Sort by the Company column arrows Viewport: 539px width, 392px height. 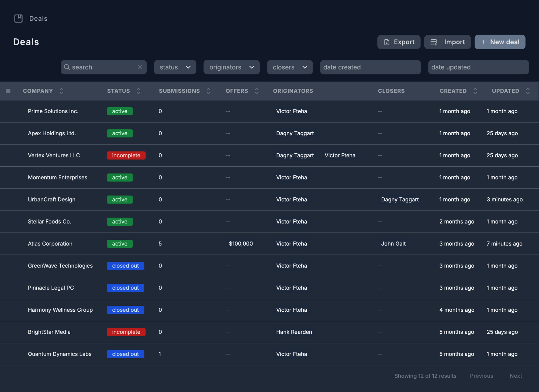[61, 91]
